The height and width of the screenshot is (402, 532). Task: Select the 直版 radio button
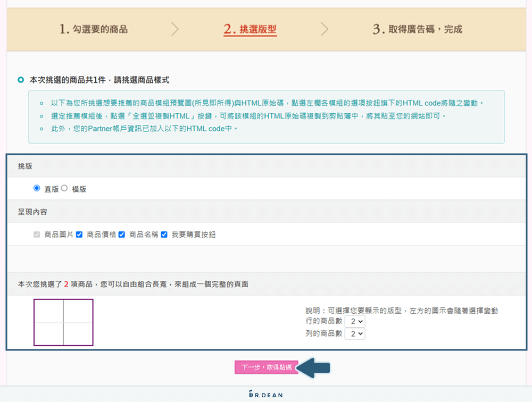[37, 187]
